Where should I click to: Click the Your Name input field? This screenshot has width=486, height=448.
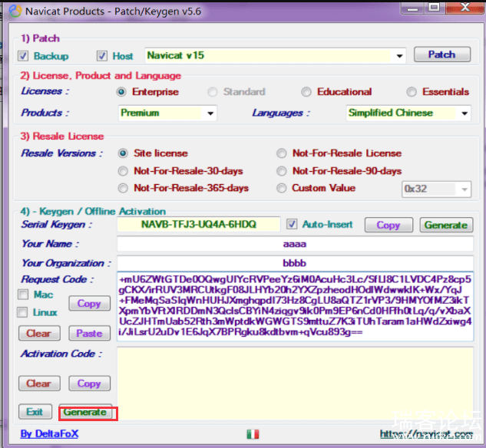295,244
